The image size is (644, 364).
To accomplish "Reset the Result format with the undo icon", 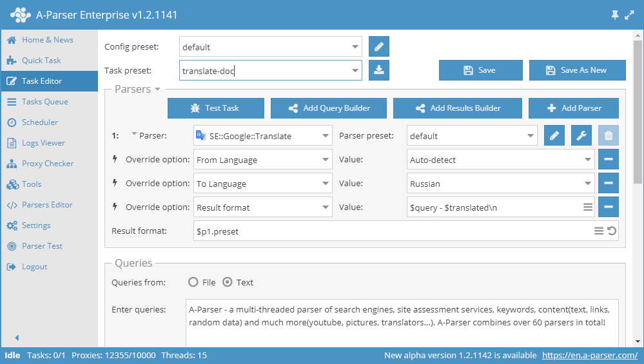I will [x=612, y=231].
